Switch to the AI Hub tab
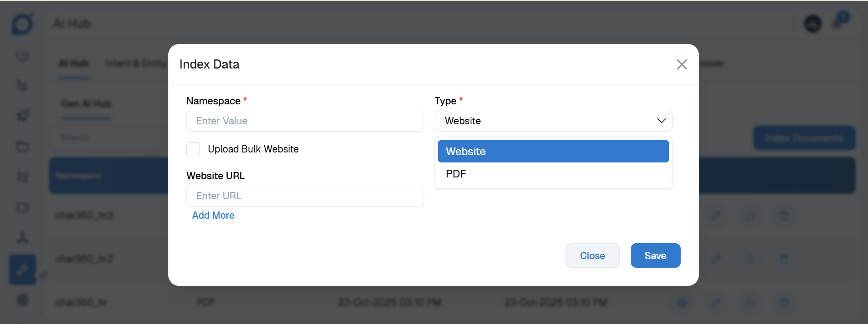 click(x=73, y=64)
